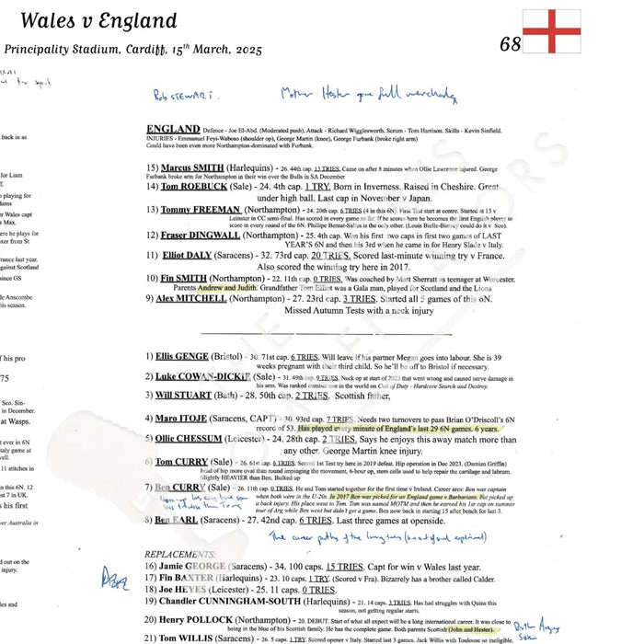Click 'Born in Inverness' in Roebuck's entry
The image size is (644, 644).
click(365, 187)
